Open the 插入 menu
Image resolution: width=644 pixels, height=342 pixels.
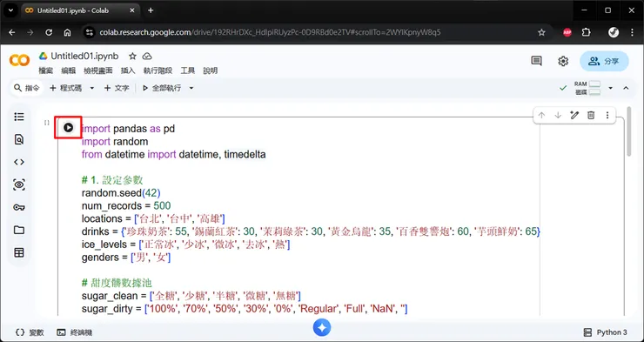pos(128,70)
